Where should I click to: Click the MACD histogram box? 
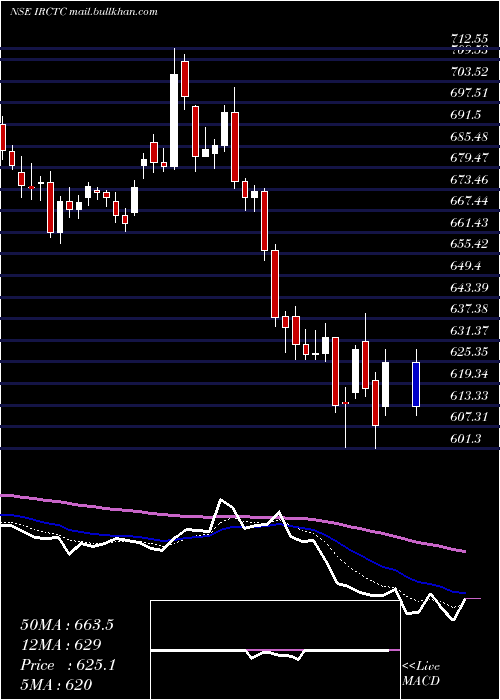(x=275, y=650)
